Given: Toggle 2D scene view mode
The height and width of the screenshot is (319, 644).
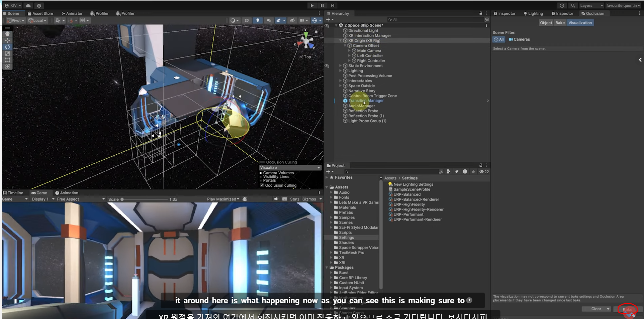Looking at the screenshot, I should (x=247, y=20).
